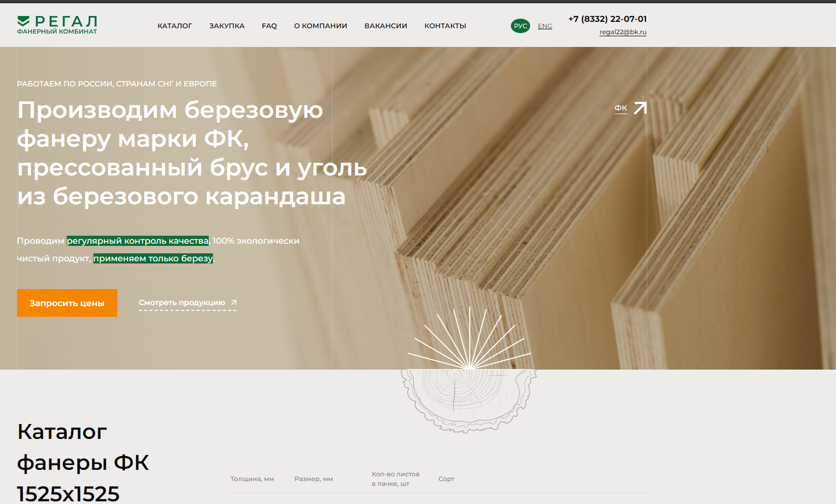Open the Вакансии page
The width and height of the screenshot is (836, 504).
385,26
